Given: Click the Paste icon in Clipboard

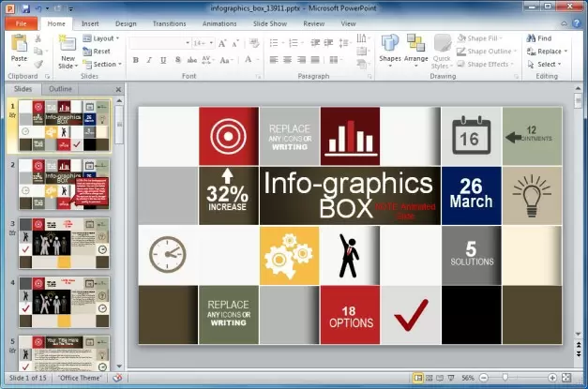Looking at the screenshot, I should point(19,44).
